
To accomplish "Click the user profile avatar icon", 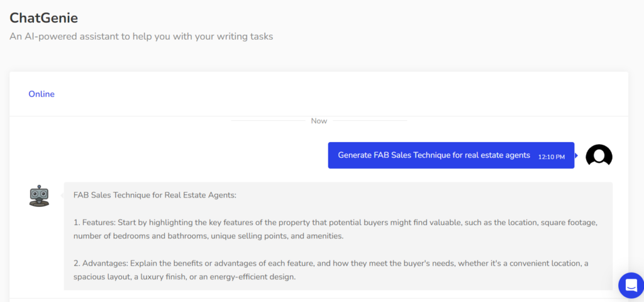I will 599,155.
